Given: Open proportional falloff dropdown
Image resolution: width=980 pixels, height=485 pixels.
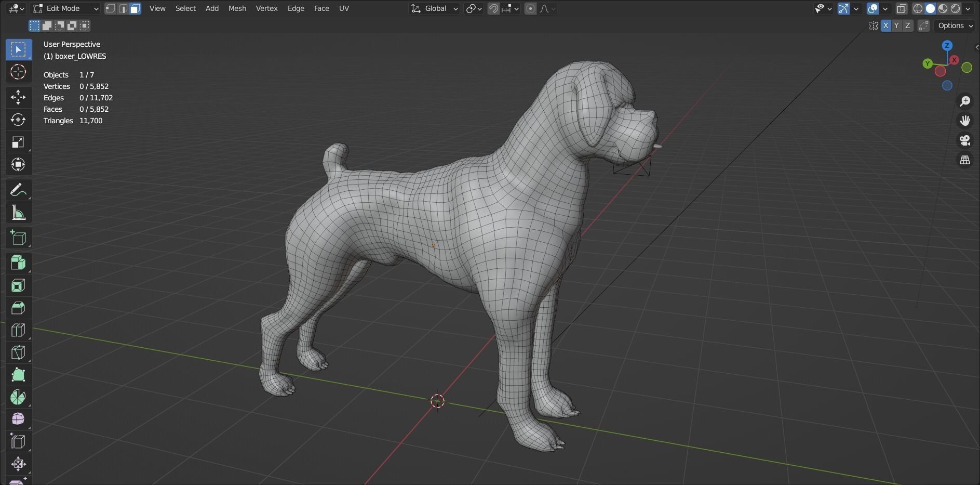Looking at the screenshot, I should pyautogui.click(x=547, y=8).
